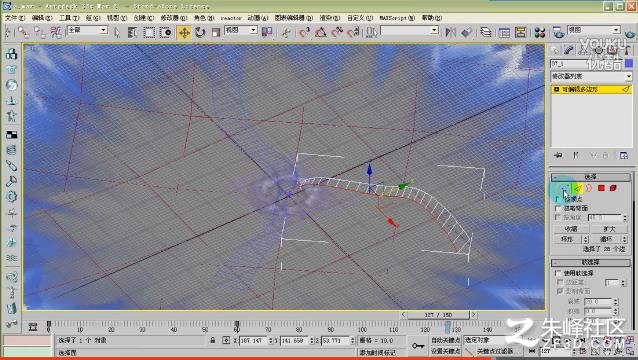Open the Mirror tool in toolbar
Image resolution: width=638 pixels, height=360 pixels.
450,33
